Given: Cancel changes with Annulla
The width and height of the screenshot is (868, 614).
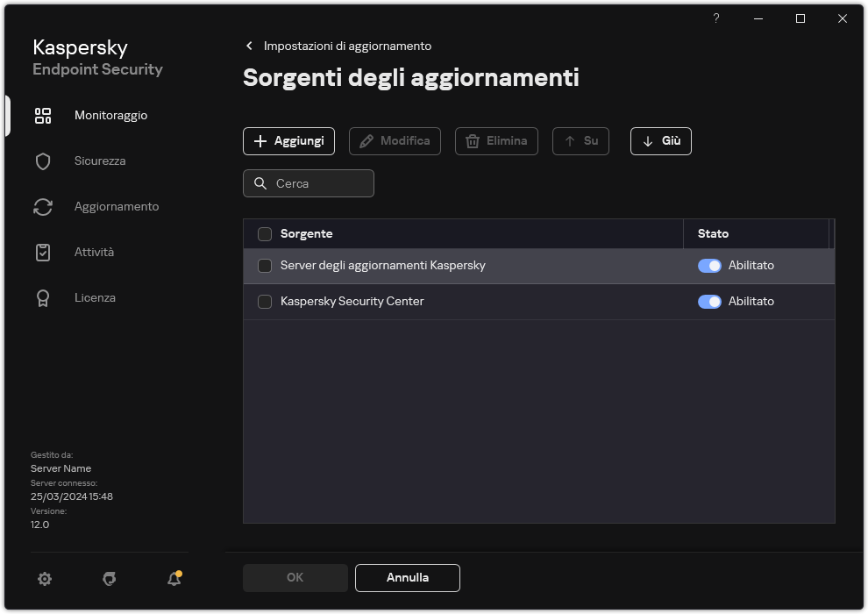Looking at the screenshot, I should 407,577.
